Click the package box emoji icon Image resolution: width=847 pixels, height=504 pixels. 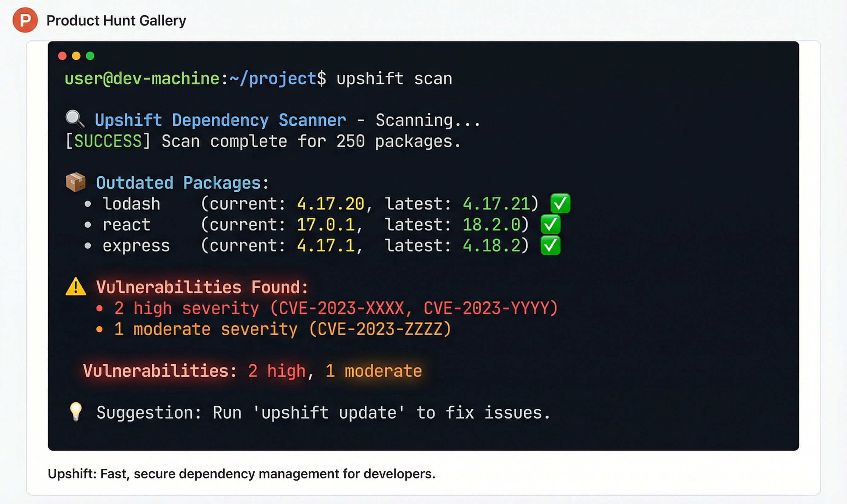click(75, 182)
